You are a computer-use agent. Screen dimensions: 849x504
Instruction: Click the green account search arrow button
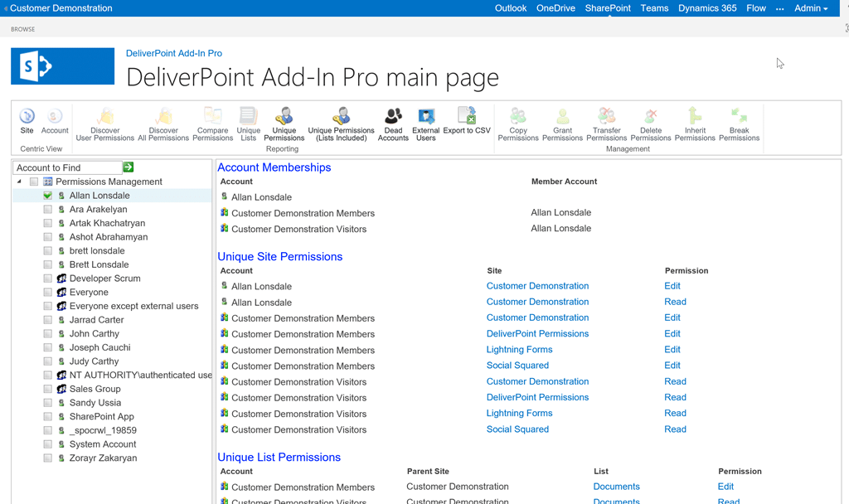(x=129, y=167)
